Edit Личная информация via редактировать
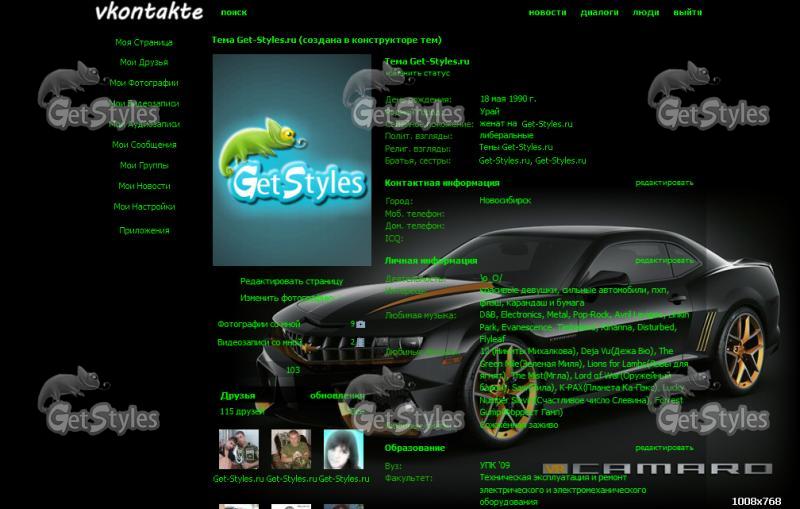The image size is (800, 509). tap(664, 261)
